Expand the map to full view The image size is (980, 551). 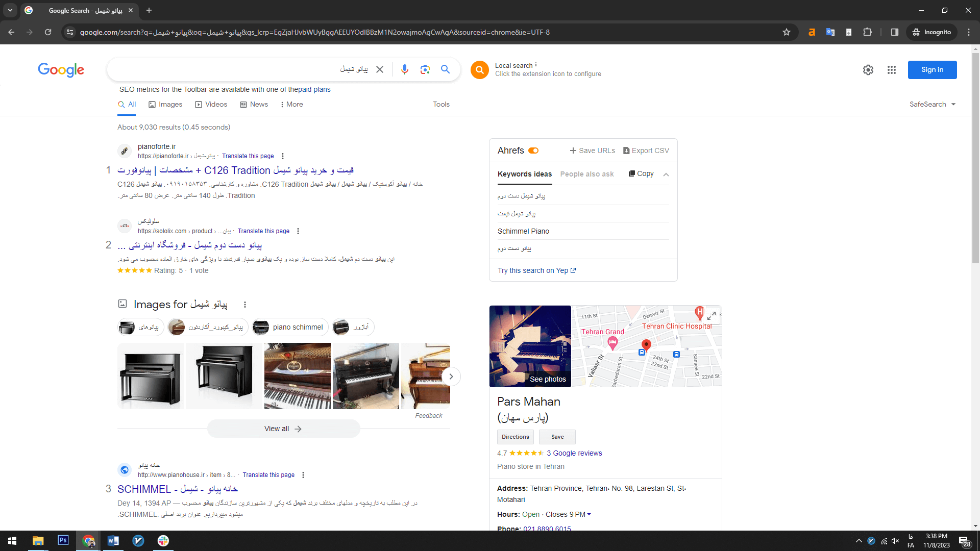712,316
